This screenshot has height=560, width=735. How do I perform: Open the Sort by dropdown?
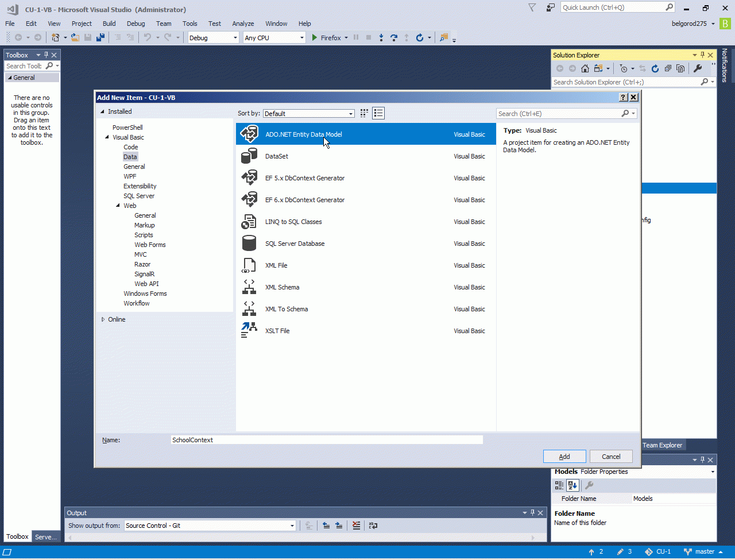[x=309, y=114]
